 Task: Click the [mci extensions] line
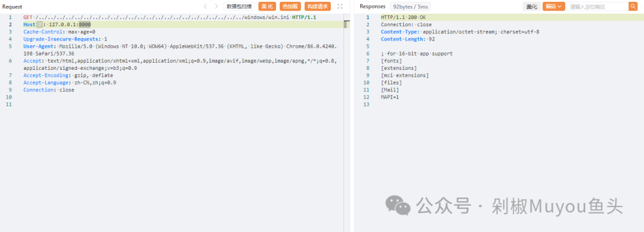pyautogui.click(x=404, y=76)
